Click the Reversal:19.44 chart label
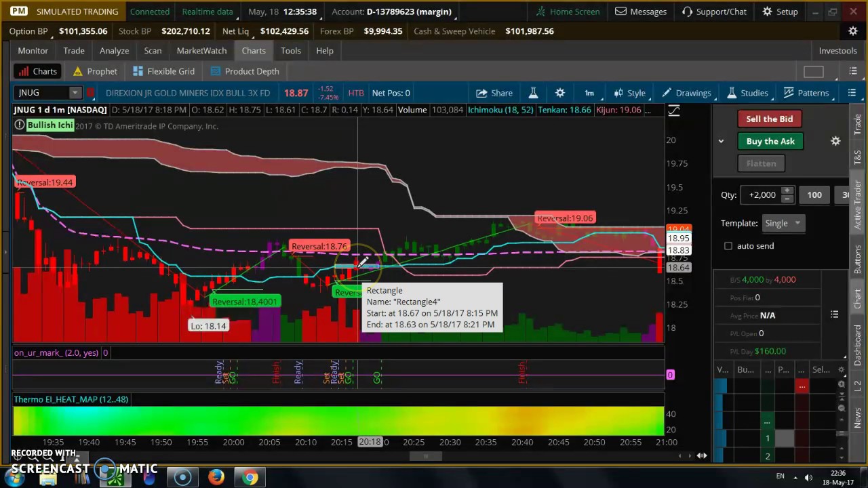 point(44,182)
